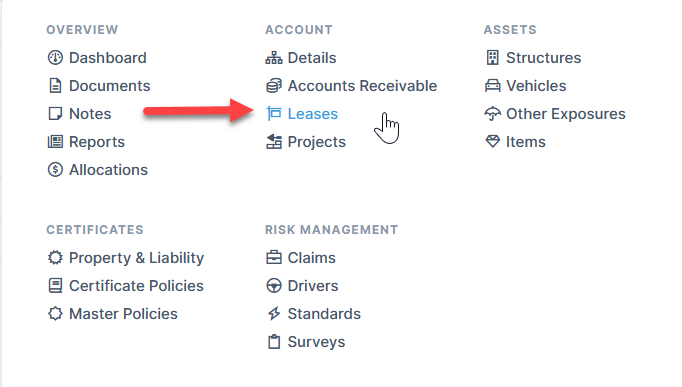Click the Allocations dollar-circle icon
The width and height of the screenshot is (682, 387).
point(55,170)
